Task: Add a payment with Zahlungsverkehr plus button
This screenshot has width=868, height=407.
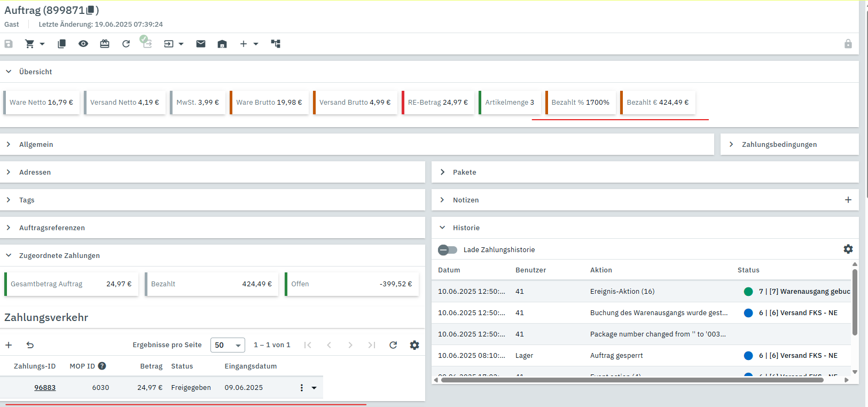Action: tap(9, 345)
